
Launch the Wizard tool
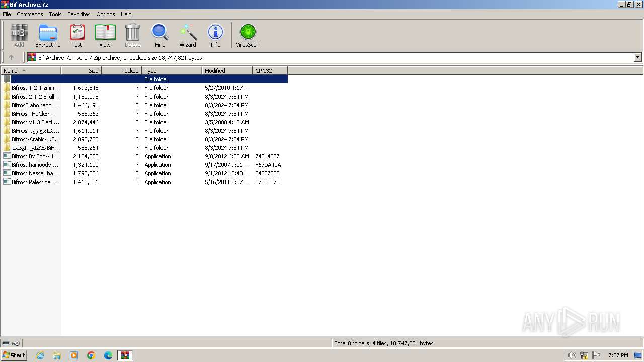188,36
